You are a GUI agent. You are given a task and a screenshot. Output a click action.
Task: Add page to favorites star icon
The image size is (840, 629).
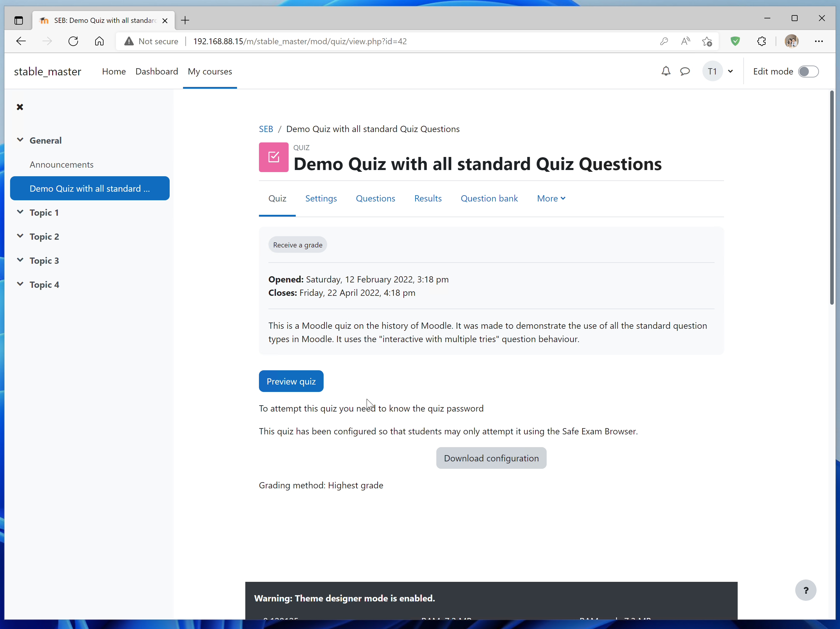pos(707,41)
